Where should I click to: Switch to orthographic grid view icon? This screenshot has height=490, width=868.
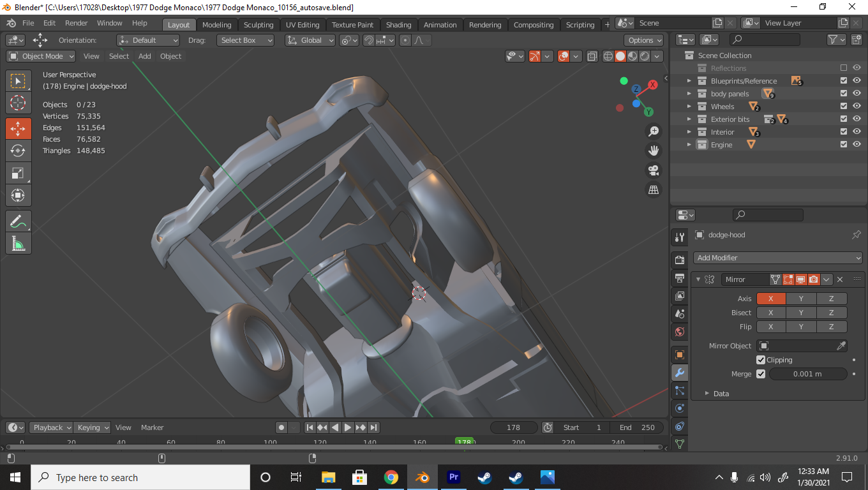[x=654, y=190]
